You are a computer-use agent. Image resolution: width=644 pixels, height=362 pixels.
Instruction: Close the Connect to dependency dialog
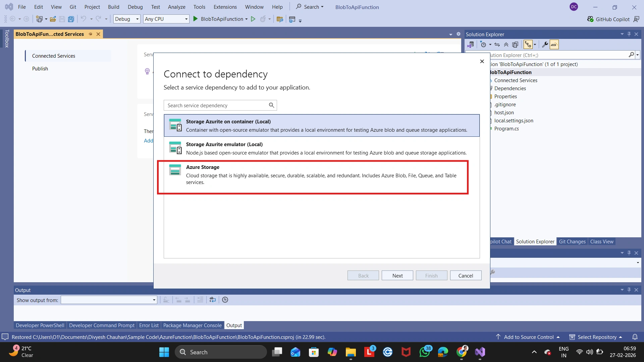coord(482,61)
